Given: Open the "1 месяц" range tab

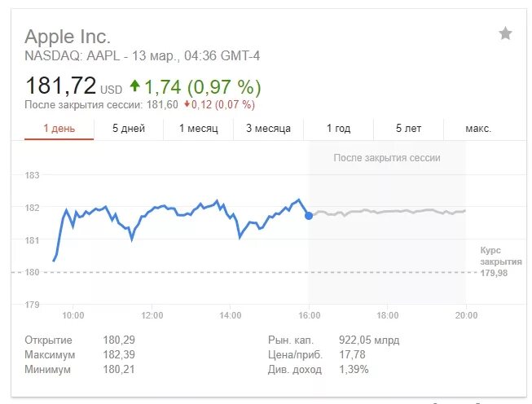Looking at the screenshot, I should pos(198,129).
